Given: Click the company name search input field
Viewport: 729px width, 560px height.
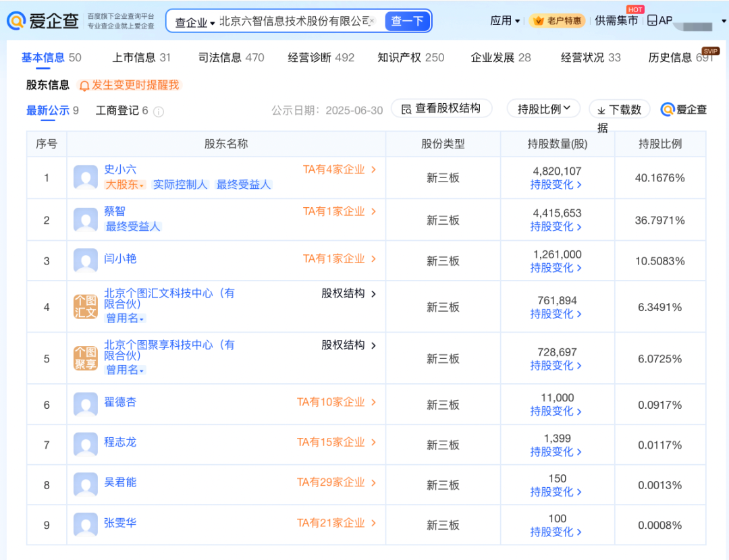Looking at the screenshot, I should (x=294, y=22).
